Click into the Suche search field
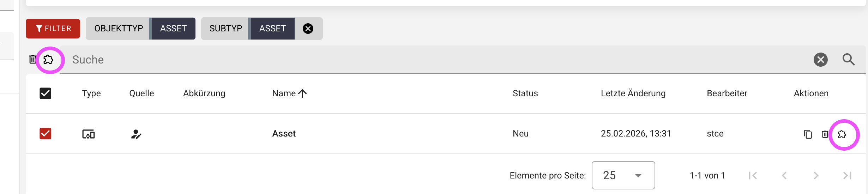 423,60
